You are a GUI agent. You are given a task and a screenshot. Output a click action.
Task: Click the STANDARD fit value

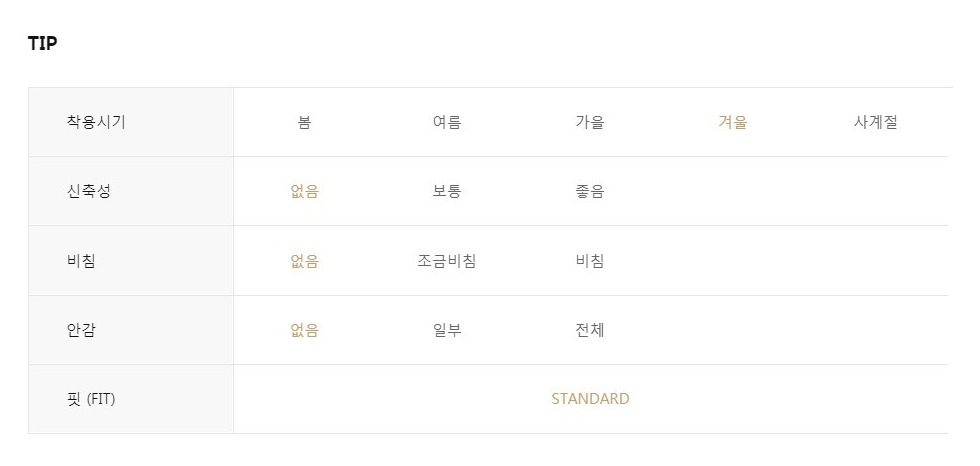click(590, 399)
